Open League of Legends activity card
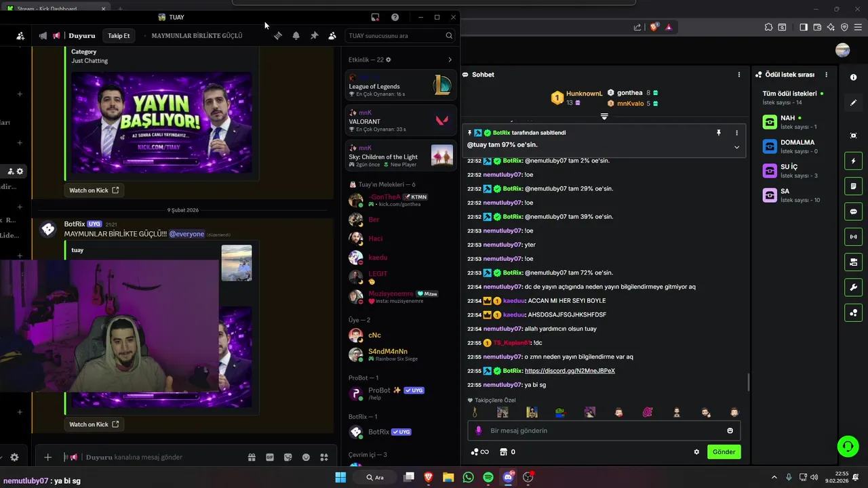Screen dimensions: 868x488 tap(400, 85)
